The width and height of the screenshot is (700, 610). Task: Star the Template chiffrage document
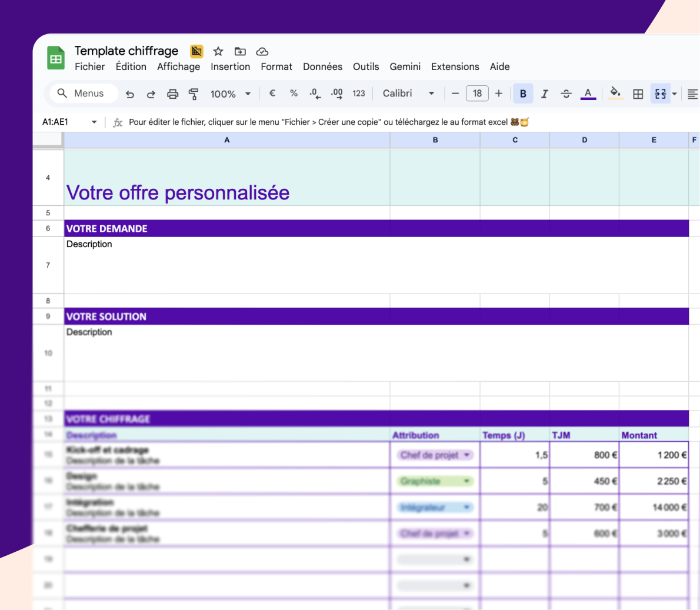(218, 51)
